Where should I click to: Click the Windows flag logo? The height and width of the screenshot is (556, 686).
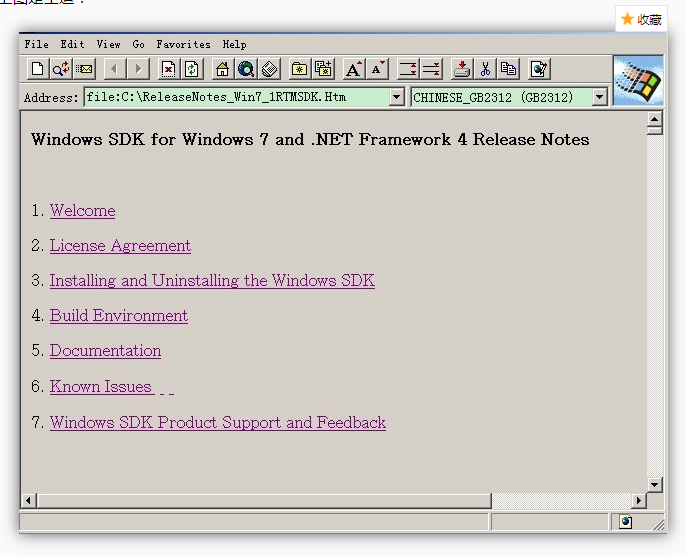click(638, 80)
